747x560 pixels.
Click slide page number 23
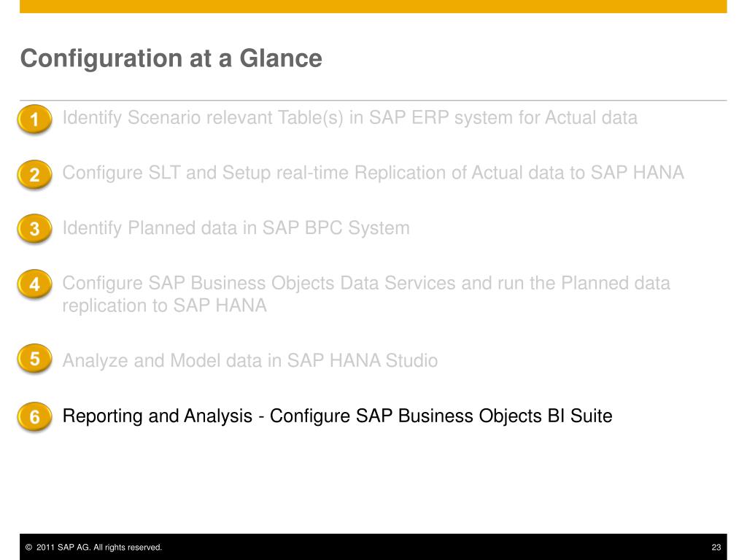(x=716, y=547)
